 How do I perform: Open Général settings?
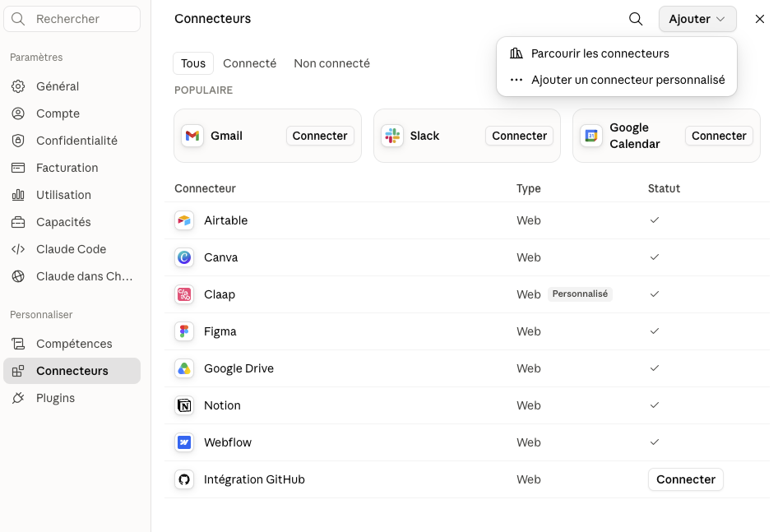72,86
